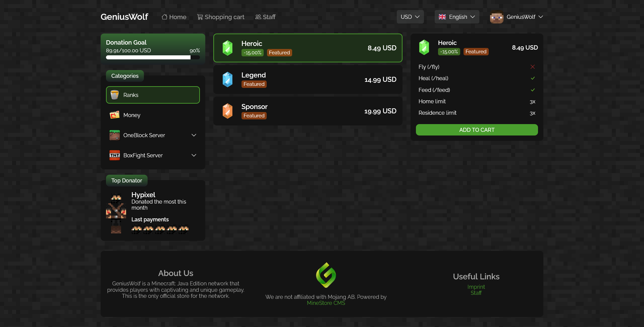Click the OneBlock Server grass block icon

(x=114, y=135)
